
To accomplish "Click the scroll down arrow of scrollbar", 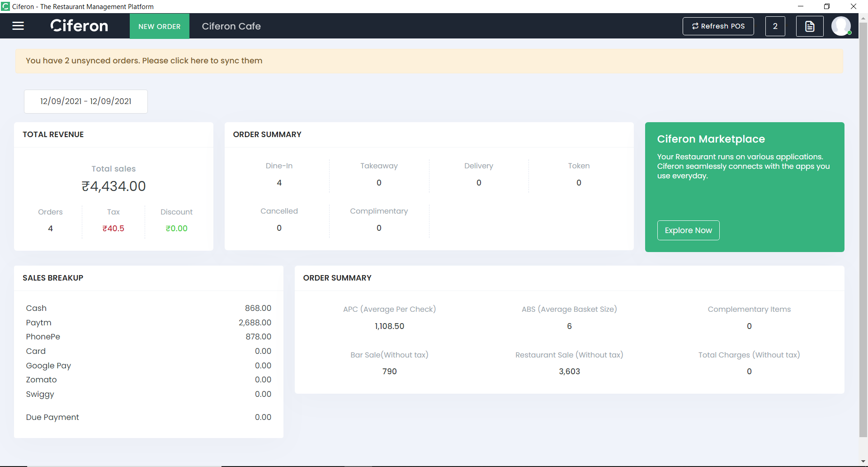I will [863, 462].
